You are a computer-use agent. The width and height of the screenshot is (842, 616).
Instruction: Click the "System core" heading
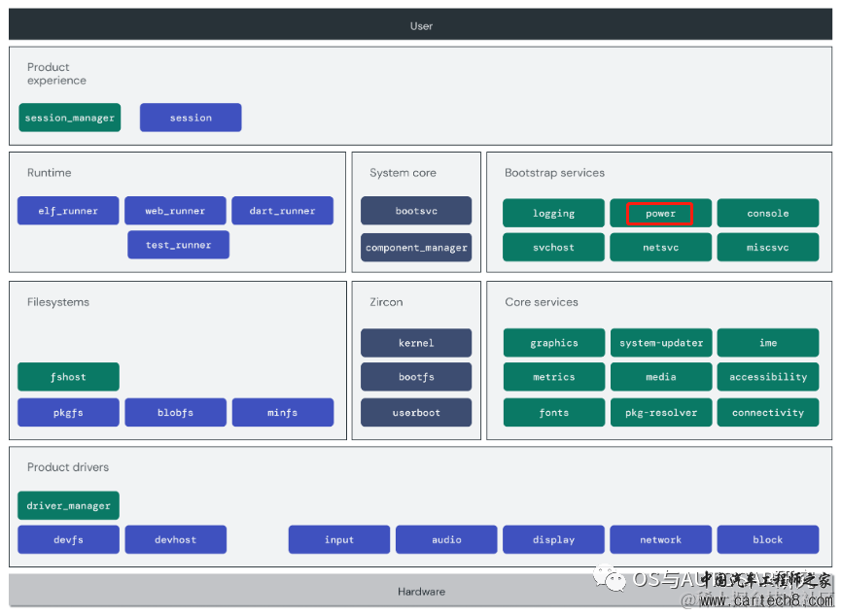pyautogui.click(x=403, y=173)
